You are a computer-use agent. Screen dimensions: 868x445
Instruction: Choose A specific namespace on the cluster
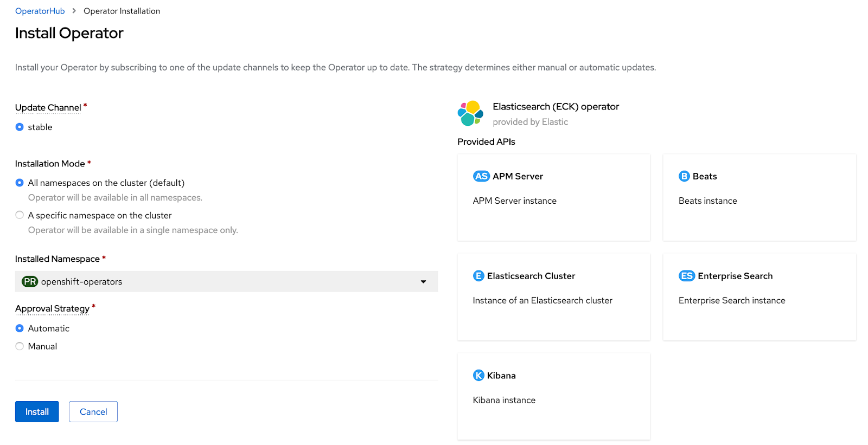pos(20,215)
